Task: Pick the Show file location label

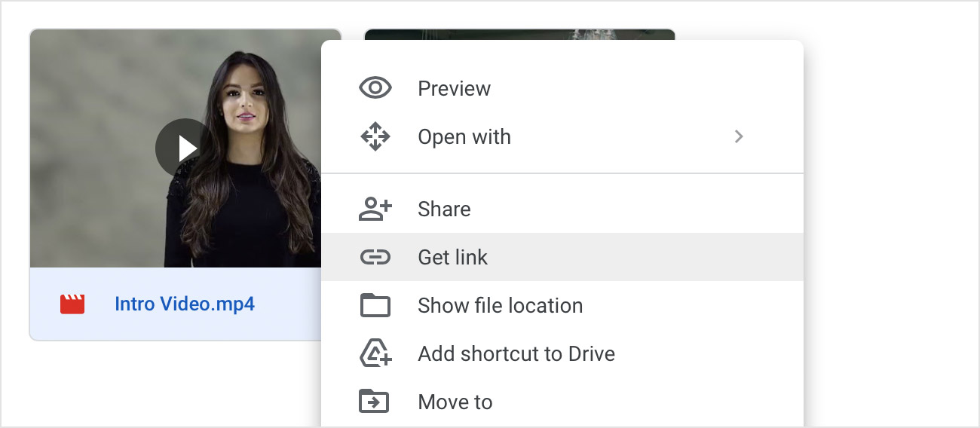Action: coord(500,306)
